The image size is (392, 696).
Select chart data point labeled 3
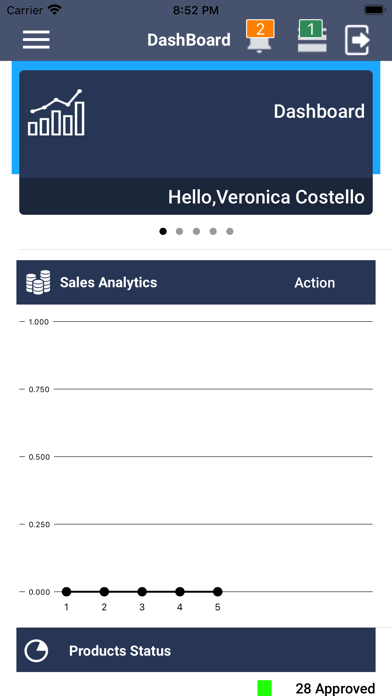(142, 592)
